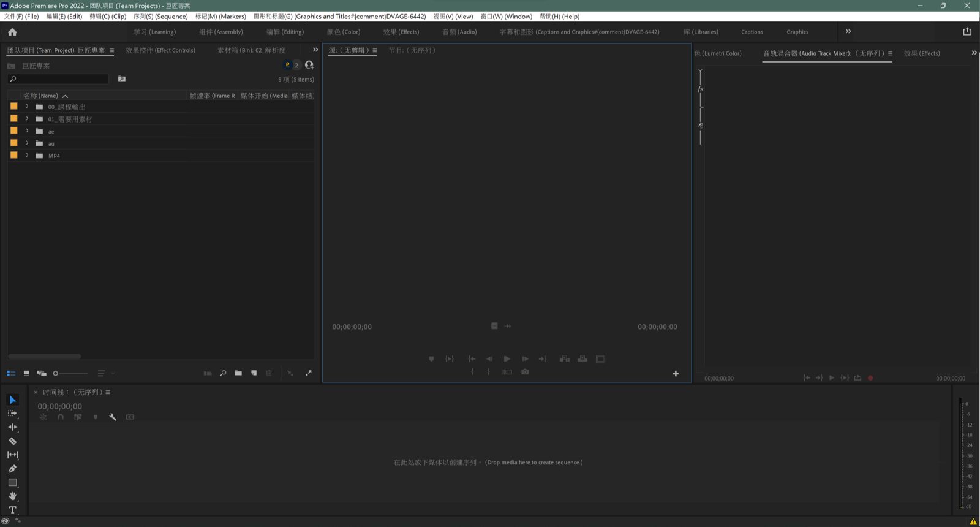980x527 pixels.
Task: Toggle caption track options CC button
Action: pos(130,417)
